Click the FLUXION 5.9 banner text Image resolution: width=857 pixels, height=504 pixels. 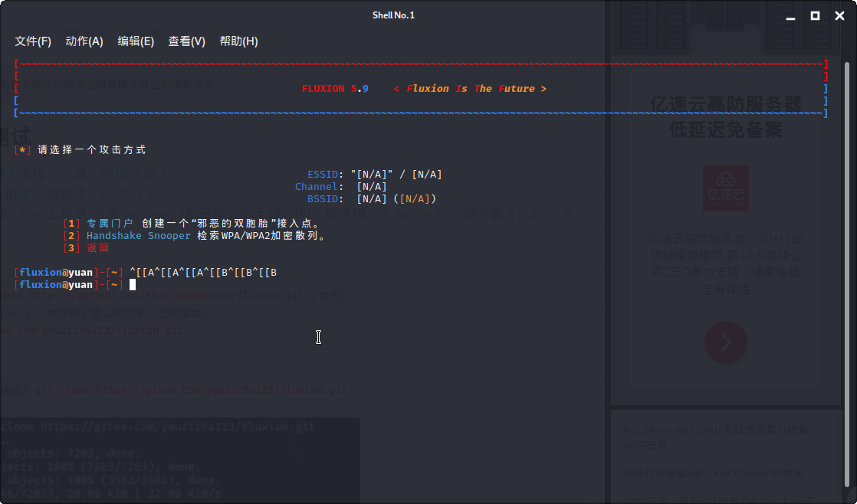pyautogui.click(x=335, y=88)
